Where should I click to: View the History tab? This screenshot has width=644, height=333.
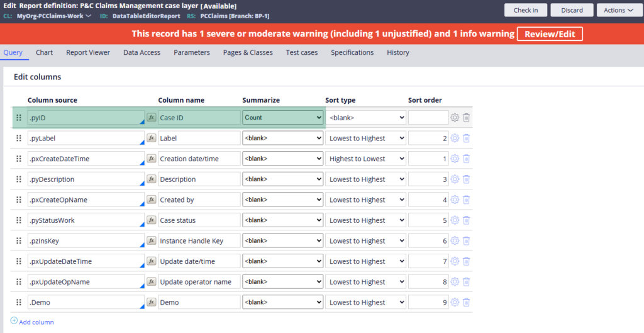tap(398, 53)
